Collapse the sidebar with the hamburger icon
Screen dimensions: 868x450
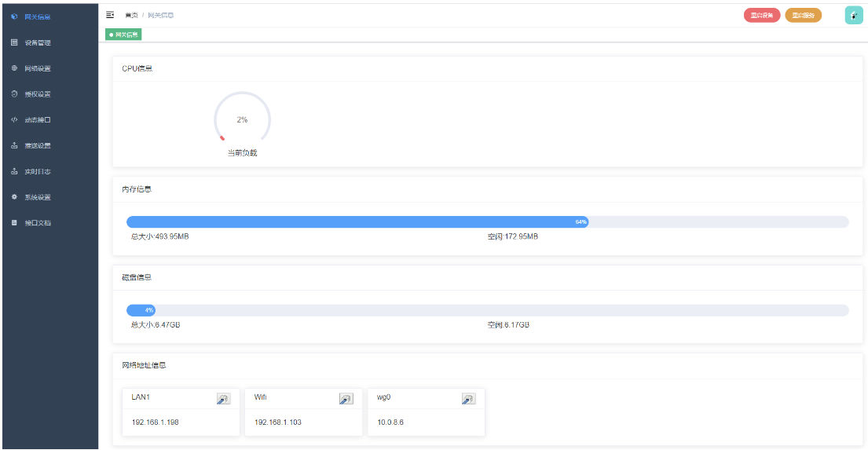(x=110, y=15)
